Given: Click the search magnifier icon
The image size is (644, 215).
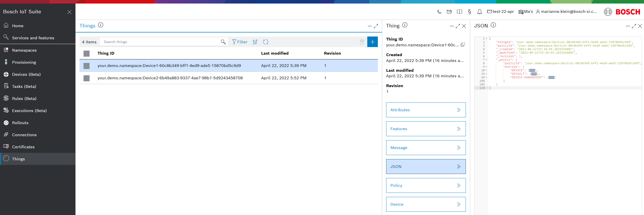Looking at the screenshot, I should pyautogui.click(x=223, y=42).
